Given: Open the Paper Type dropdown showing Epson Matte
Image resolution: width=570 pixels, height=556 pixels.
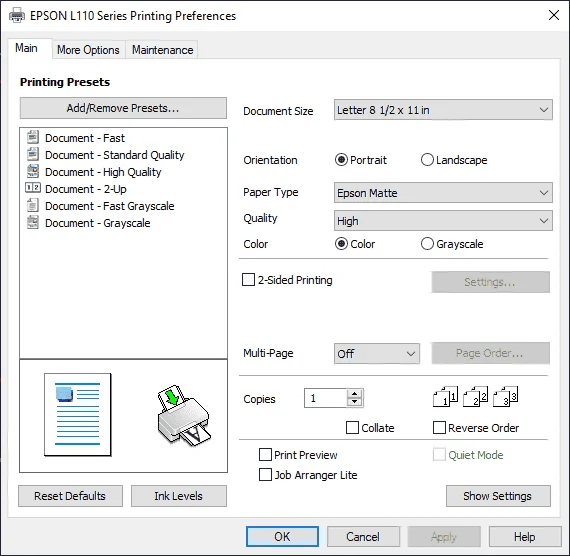Looking at the screenshot, I should (443, 193).
